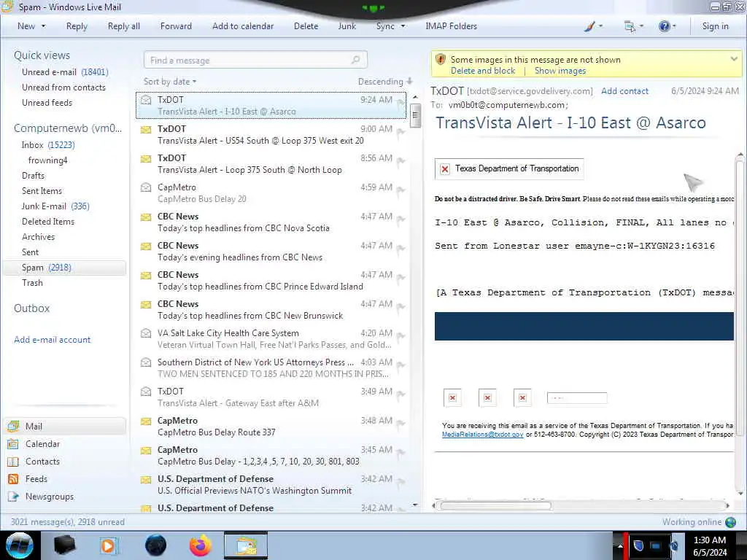This screenshot has width=747, height=560.
Task: Click envelope icon of TxDOT Loop 375 South message
Action: [x=146, y=158]
